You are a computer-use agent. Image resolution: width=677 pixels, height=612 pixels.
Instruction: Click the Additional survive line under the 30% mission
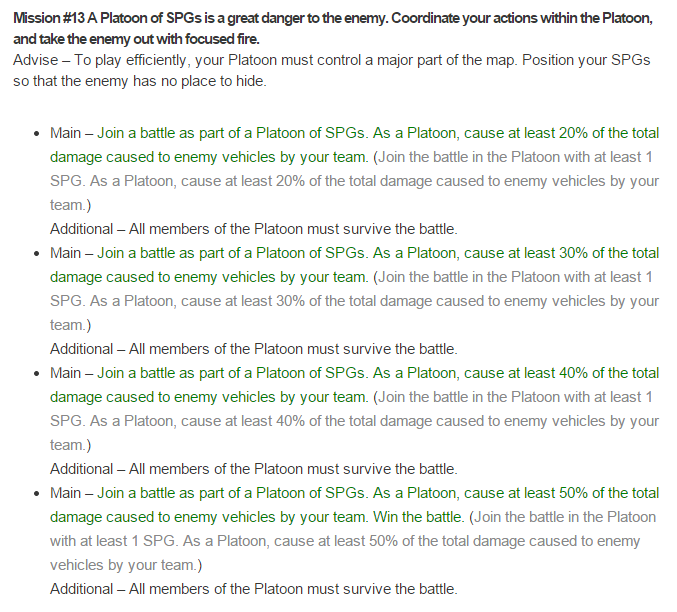(254, 349)
